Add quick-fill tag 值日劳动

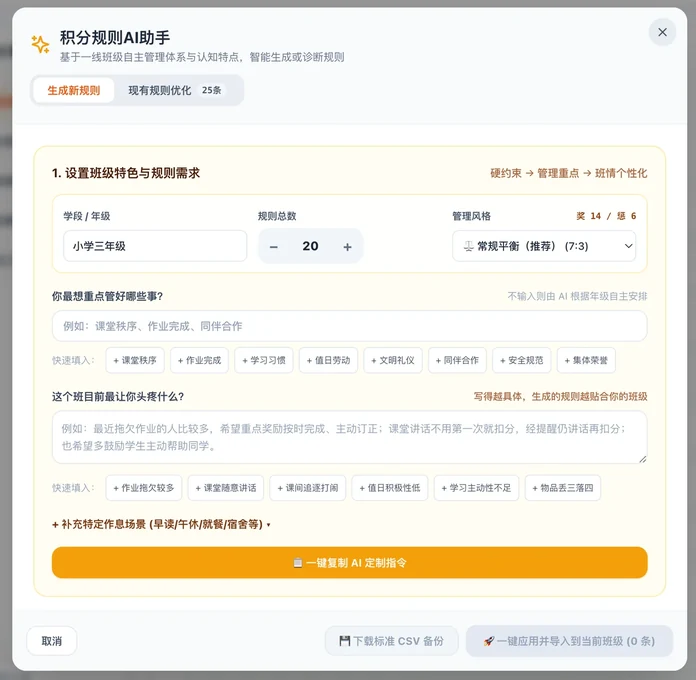[328, 360]
